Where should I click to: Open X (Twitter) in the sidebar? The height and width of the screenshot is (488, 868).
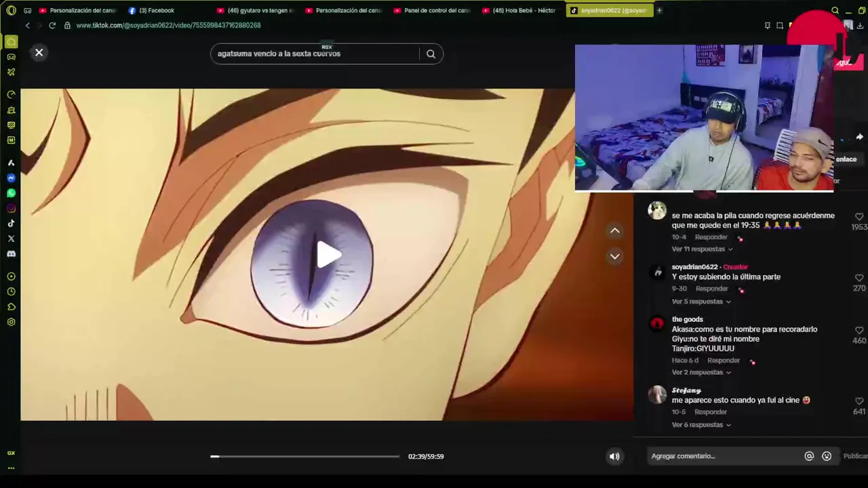click(x=11, y=239)
